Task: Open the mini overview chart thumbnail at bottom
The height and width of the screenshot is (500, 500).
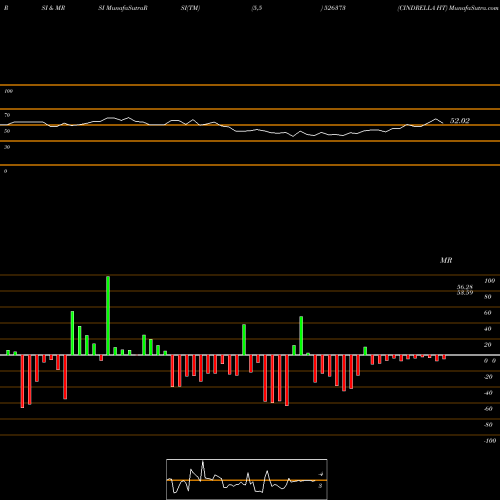Action: (x=247, y=479)
